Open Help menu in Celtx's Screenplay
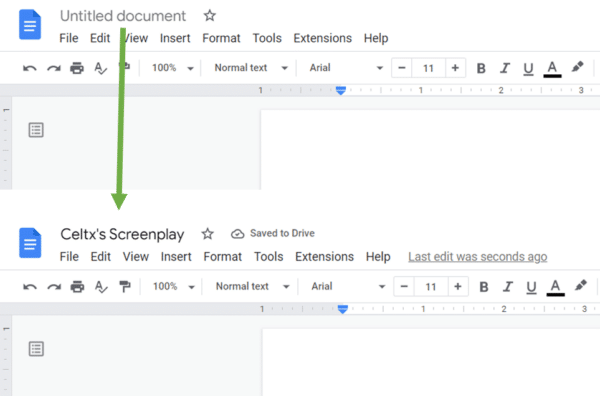Viewport: 600px width, 396px height. click(x=378, y=257)
